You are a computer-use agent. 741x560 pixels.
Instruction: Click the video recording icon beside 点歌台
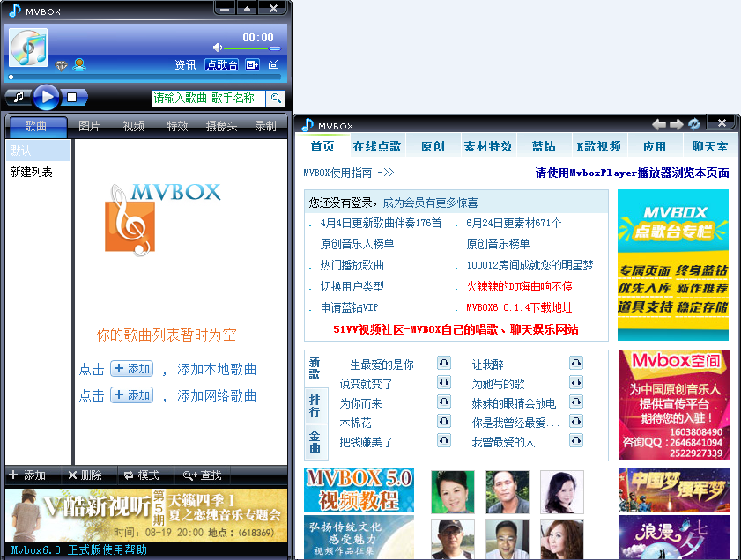[x=251, y=63]
